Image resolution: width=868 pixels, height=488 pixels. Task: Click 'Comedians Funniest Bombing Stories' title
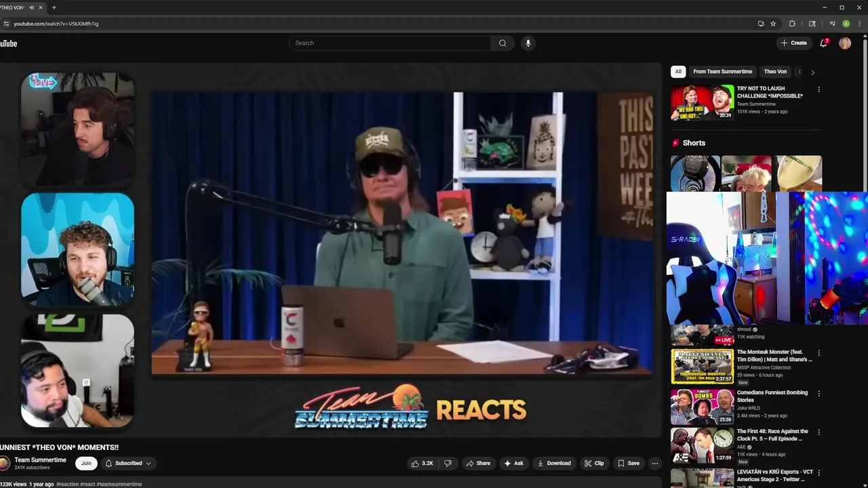(772, 396)
